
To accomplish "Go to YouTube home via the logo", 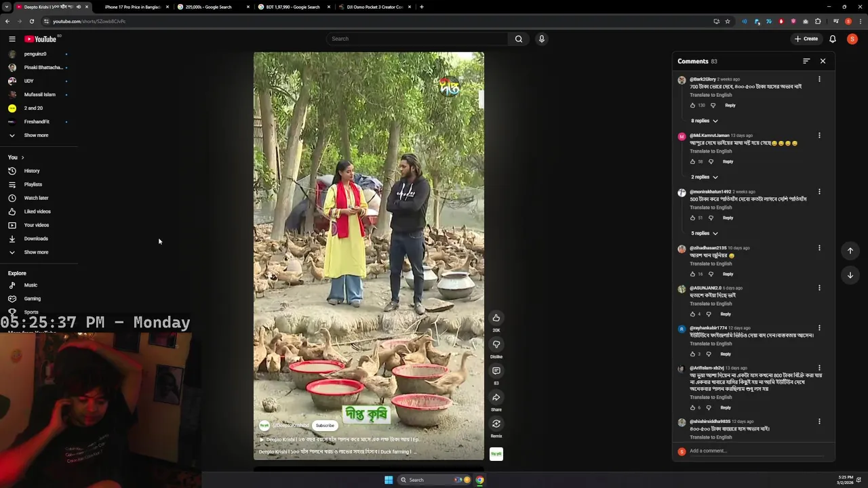I will click(41, 39).
